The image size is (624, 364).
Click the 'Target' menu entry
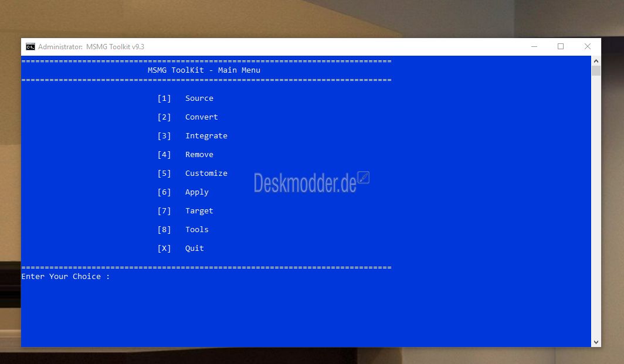coord(199,211)
